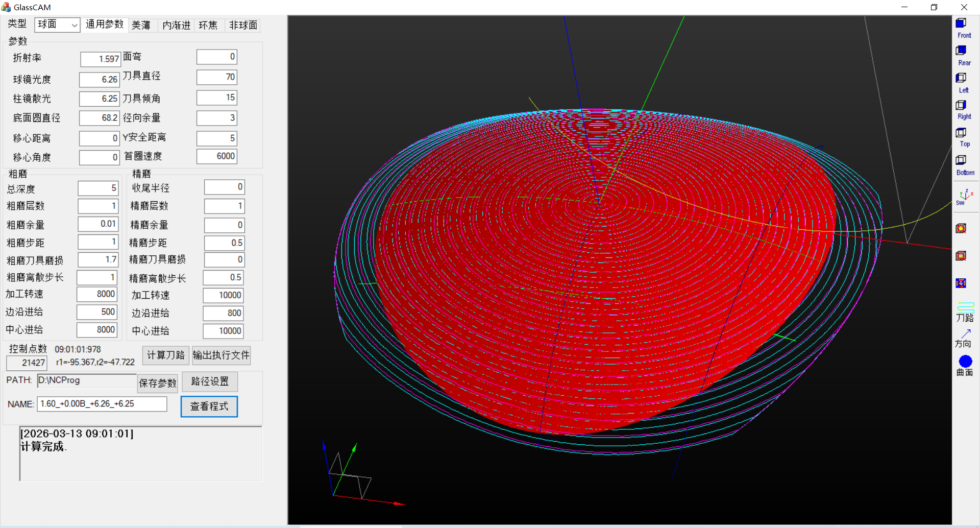The height and width of the screenshot is (528, 980).
Task: Show the Top view
Action: click(x=963, y=137)
